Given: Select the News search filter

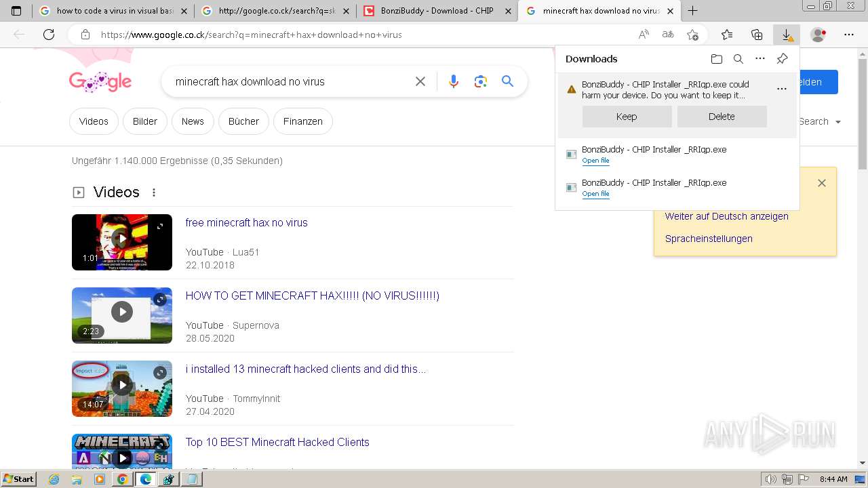Looking at the screenshot, I should click(x=193, y=121).
